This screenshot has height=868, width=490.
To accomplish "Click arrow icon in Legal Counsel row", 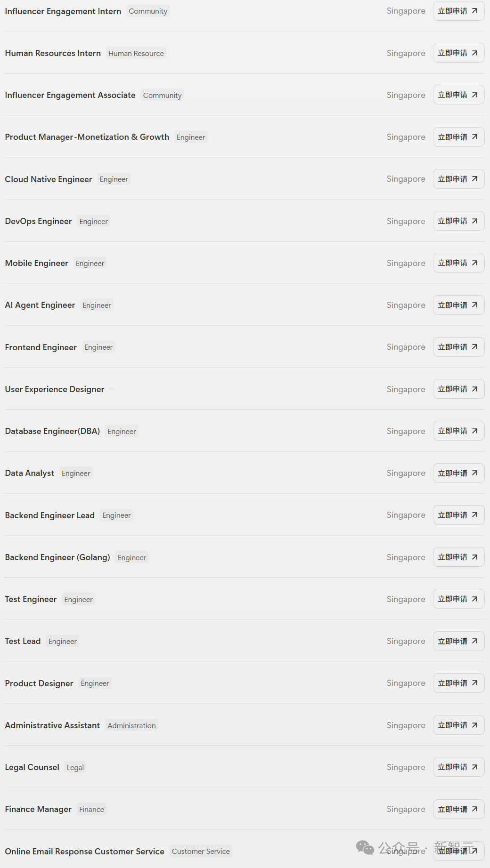I will [474, 767].
